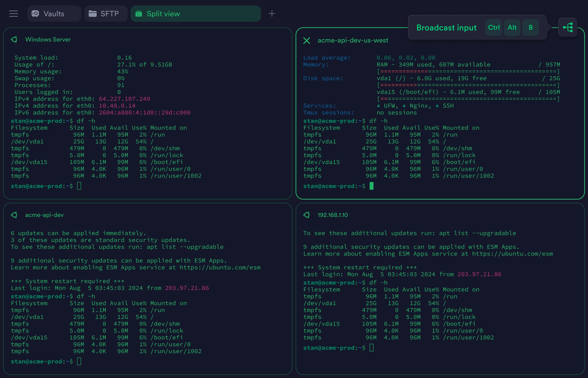Click the B keycap in the broadcast tooltip
Viewport: 588px width, 378px height.
pyautogui.click(x=530, y=27)
